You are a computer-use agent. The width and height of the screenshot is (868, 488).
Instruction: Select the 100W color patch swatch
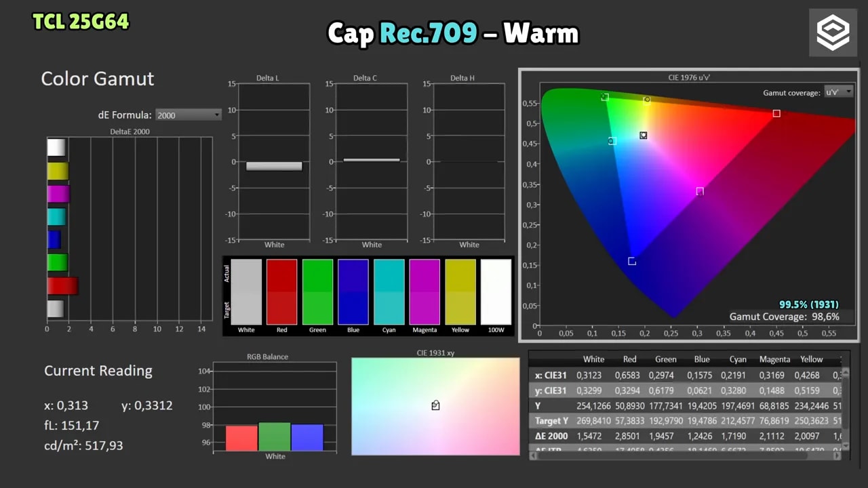tap(496, 291)
